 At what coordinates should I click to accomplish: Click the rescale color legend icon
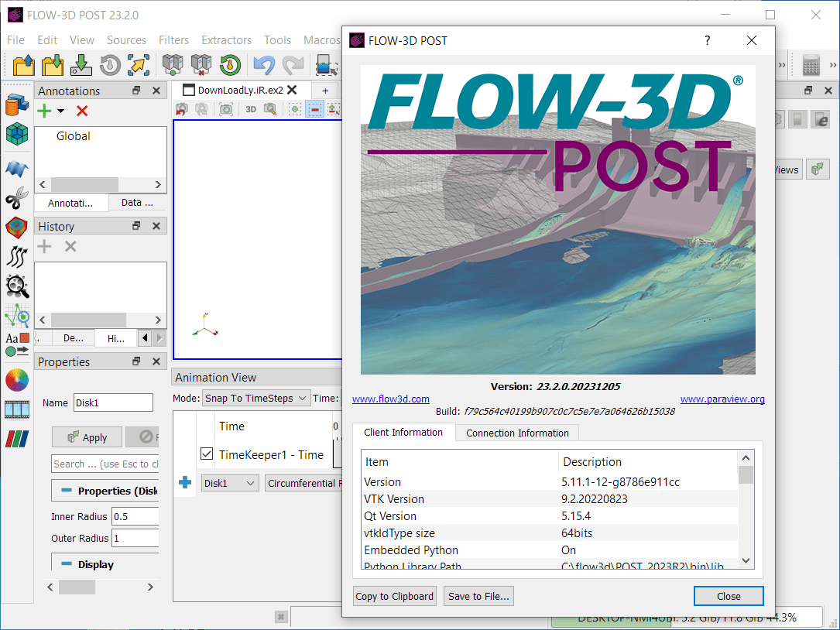326,65
